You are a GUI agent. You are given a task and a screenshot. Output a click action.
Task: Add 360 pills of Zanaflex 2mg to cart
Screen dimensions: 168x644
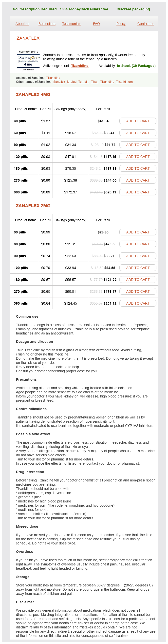coord(138,303)
